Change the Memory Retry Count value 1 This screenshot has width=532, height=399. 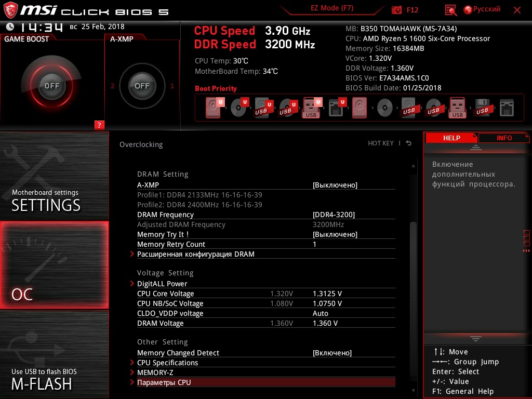point(314,244)
